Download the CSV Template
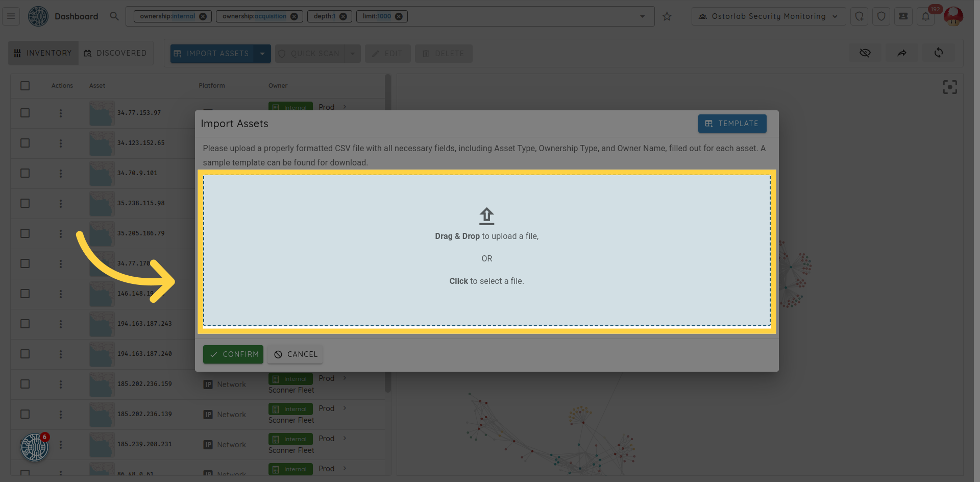 click(x=732, y=124)
